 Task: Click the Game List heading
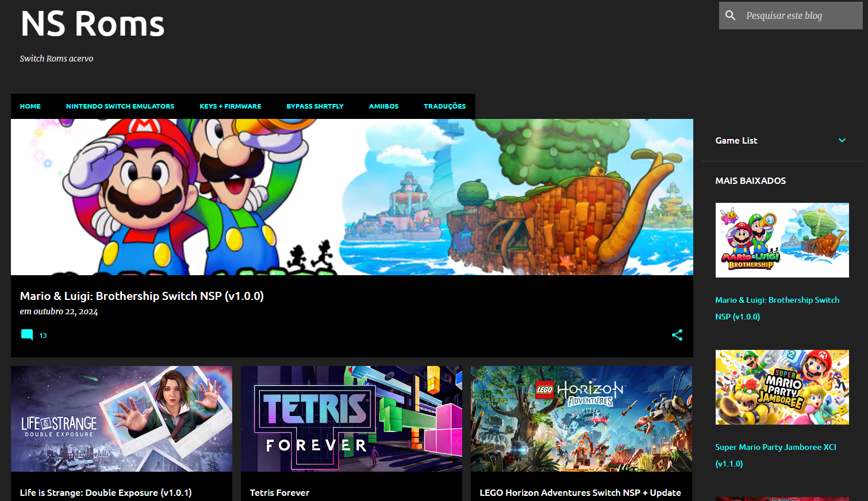click(x=736, y=140)
